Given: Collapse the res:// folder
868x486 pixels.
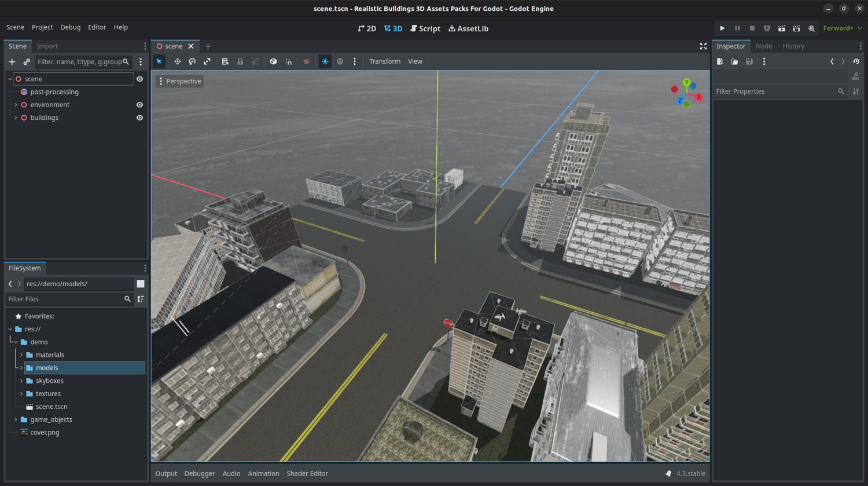Looking at the screenshot, I should (x=10, y=329).
